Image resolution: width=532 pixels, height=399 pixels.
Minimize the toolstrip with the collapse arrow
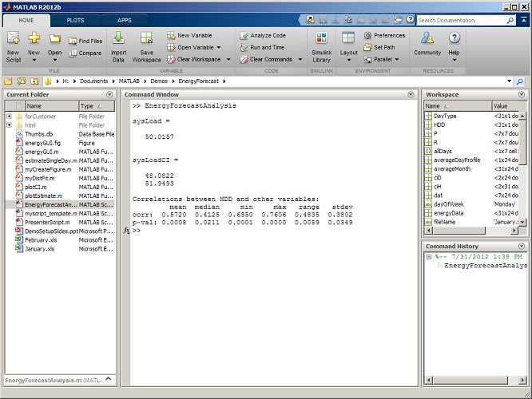(x=524, y=20)
